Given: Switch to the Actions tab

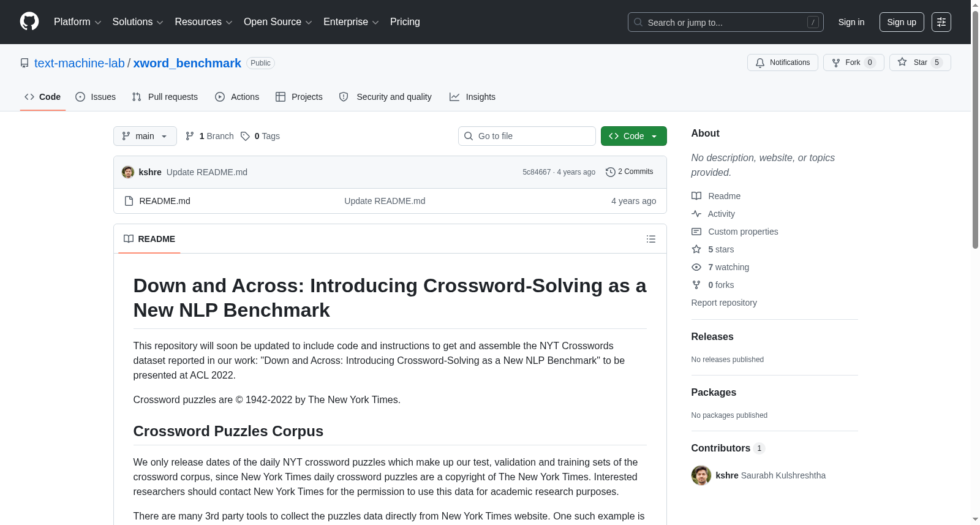Looking at the screenshot, I should (x=237, y=97).
